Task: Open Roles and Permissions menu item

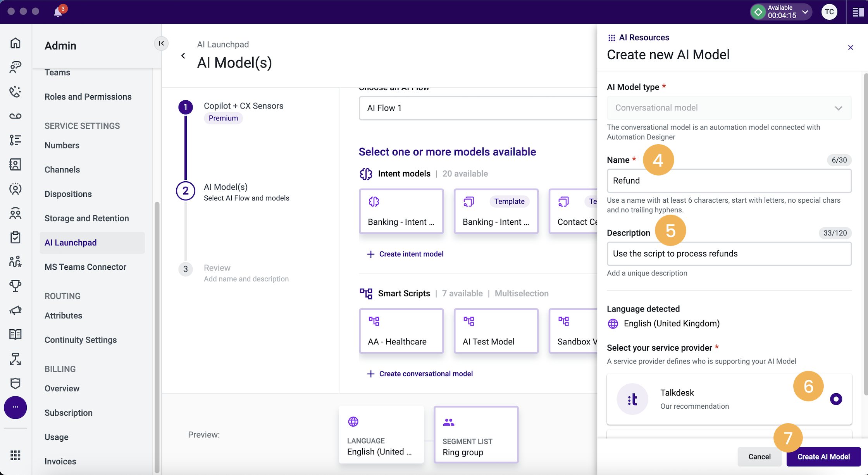Action: [88, 97]
